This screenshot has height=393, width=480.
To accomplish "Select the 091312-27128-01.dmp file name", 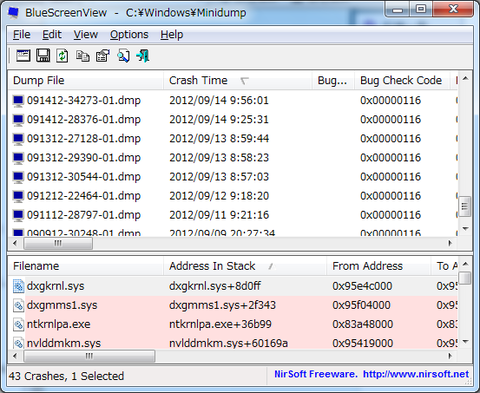I will pyautogui.click(x=84, y=138).
